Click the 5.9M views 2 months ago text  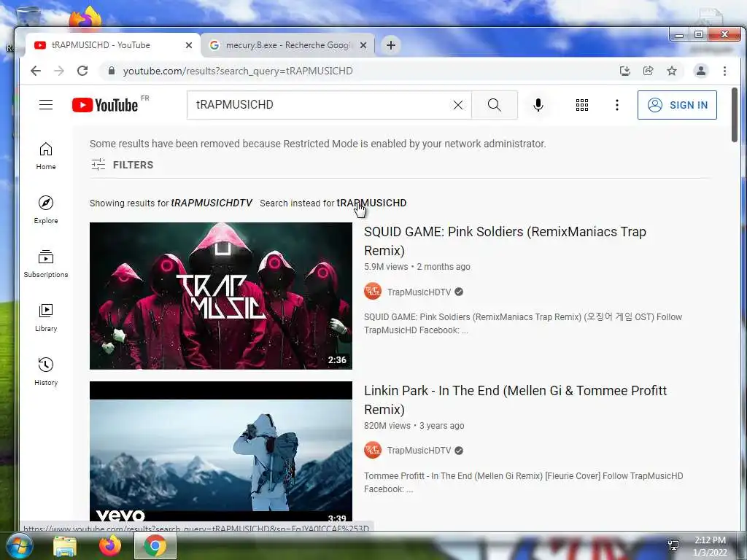click(x=417, y=267)
